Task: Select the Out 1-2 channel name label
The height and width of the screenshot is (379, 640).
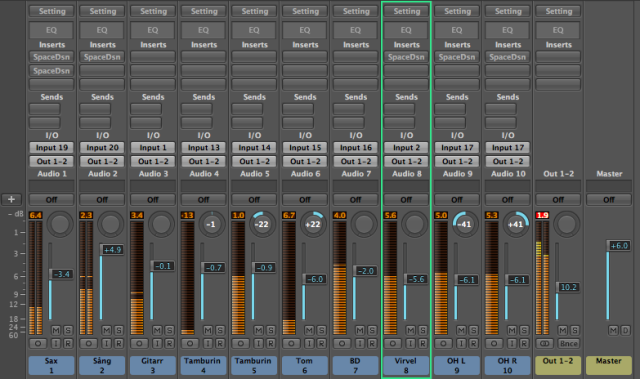Action: pos(558,365)
